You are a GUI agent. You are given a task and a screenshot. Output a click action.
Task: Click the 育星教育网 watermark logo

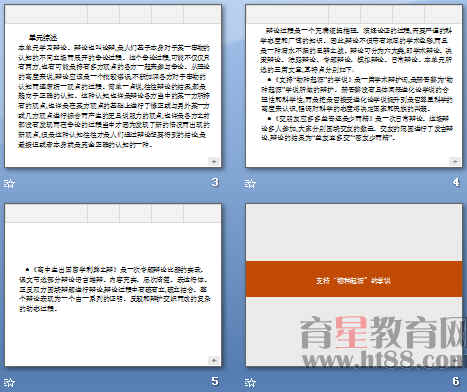click(382, 332)
